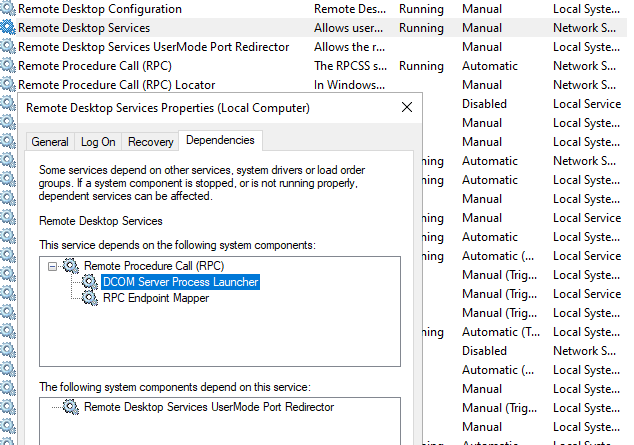Click Manual startup type of Remote Desktop Configuration
The image size is (634, 445).
[x=482, y=9]
